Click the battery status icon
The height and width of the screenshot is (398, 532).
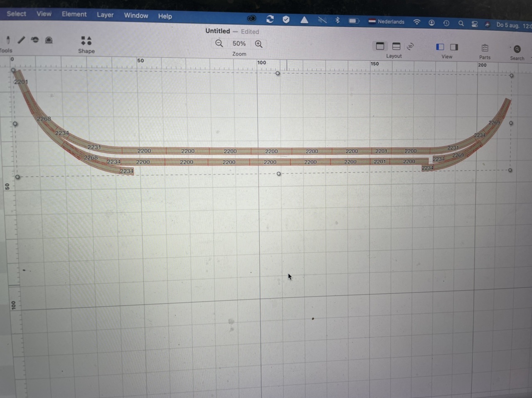coord(354,21)
